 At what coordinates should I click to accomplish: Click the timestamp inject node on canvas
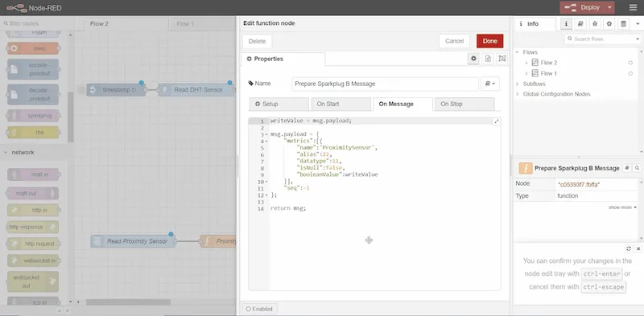coord(116,90)
